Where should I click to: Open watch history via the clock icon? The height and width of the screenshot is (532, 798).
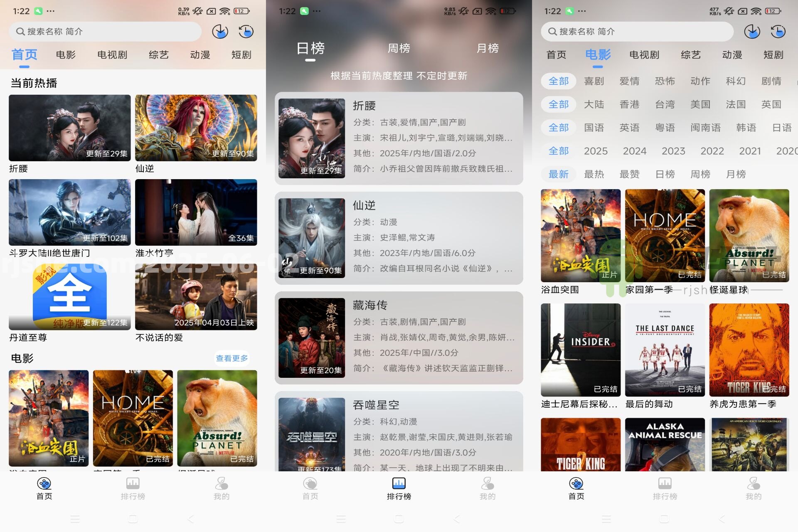[246, 31]
